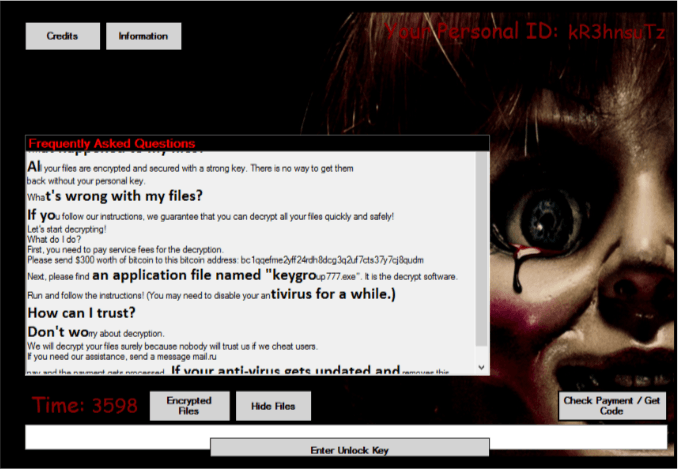Click the Enter Unlock Key button
Viewport: 678px width, 469px height.
pos(350,447)
